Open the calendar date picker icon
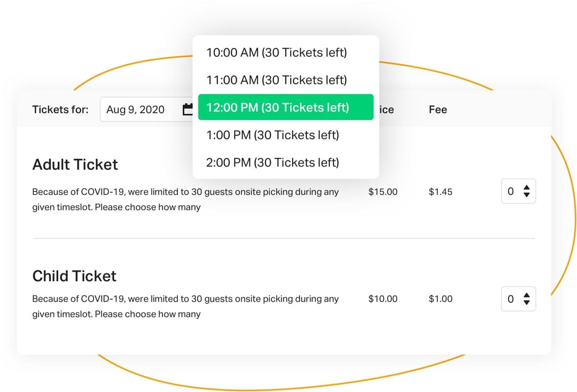This screenshot has width=577, height=392. pyautogui.click(x=186, y=109)
